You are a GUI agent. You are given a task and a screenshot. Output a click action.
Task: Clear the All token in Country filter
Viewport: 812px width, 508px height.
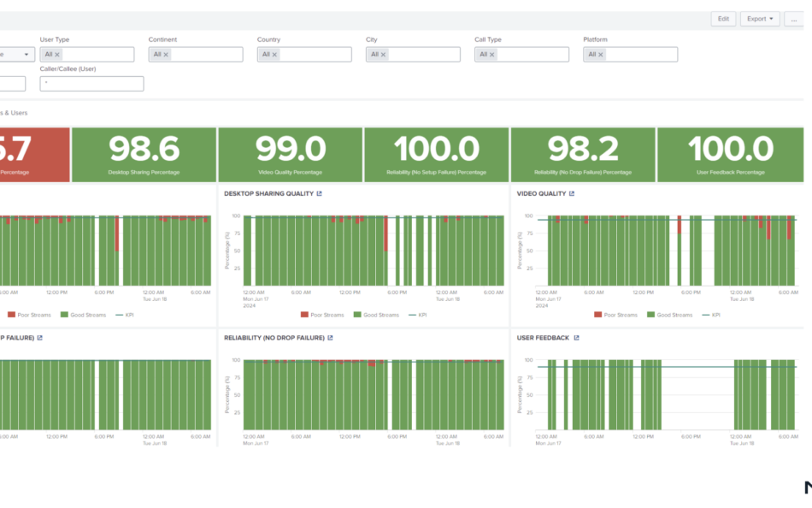tap(274, 55)
